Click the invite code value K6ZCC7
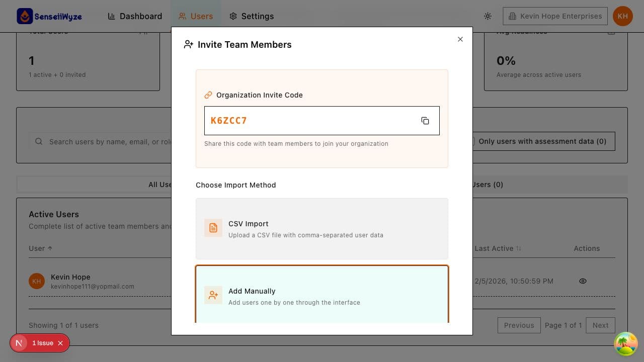This screenshot has width=644, height=362. pyautogui.click(x=229, y=120)
